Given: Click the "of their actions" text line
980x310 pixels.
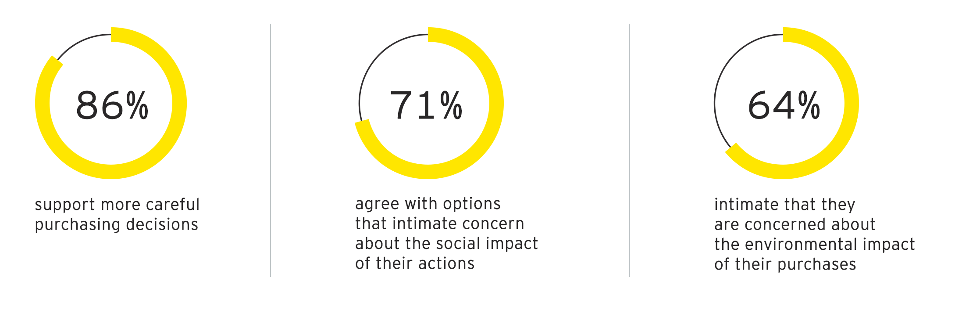Looking at the screenshot, I should click(415, 263).
